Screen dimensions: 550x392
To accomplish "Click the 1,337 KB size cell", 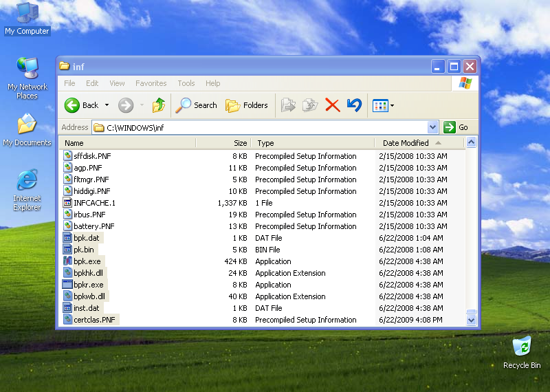I will click(x=232, y=203).
